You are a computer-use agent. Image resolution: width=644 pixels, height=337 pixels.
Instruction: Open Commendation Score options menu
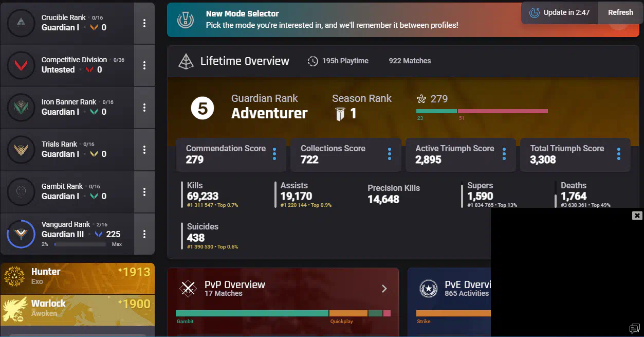point(274,154)
